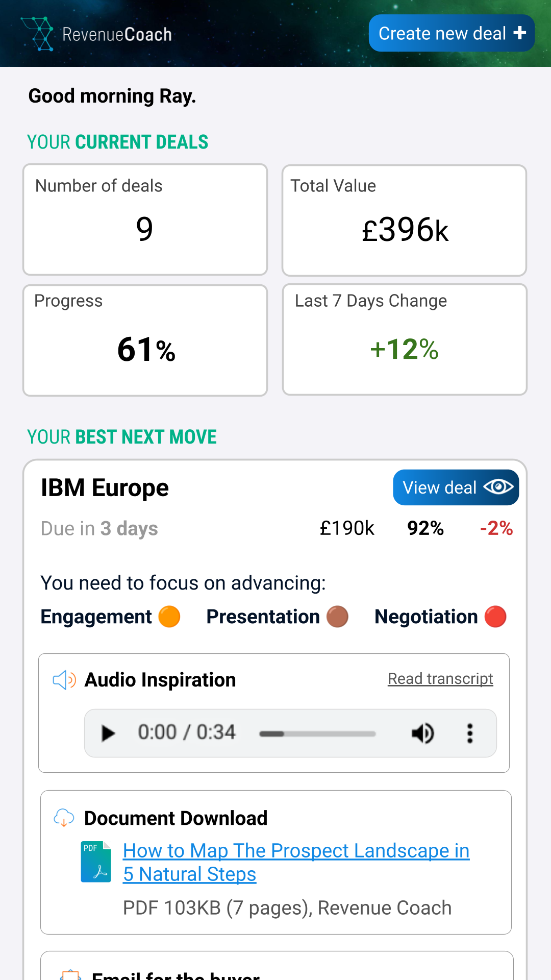Viewport: 551px width, 980px height.
Task: Click the orange Engagement status dot
Action: tap(169, 617)
